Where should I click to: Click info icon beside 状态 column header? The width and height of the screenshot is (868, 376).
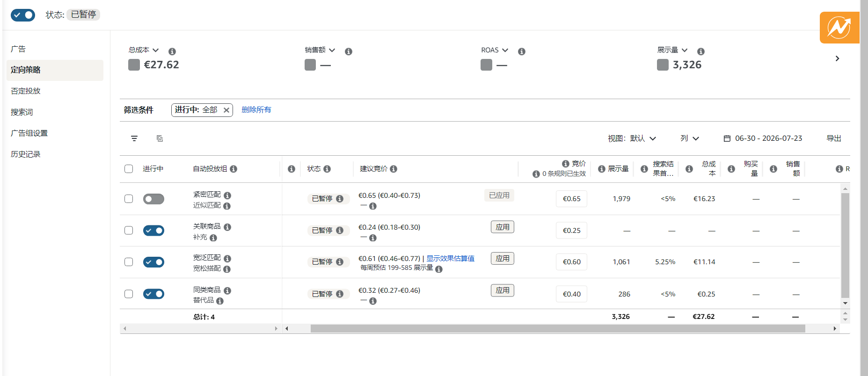(x=327, y=169)
